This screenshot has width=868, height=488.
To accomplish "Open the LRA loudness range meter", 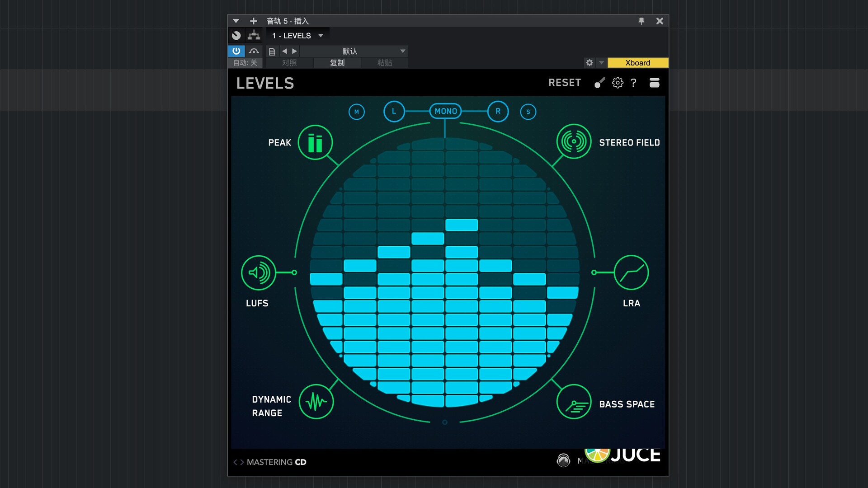I will point(631,272).
